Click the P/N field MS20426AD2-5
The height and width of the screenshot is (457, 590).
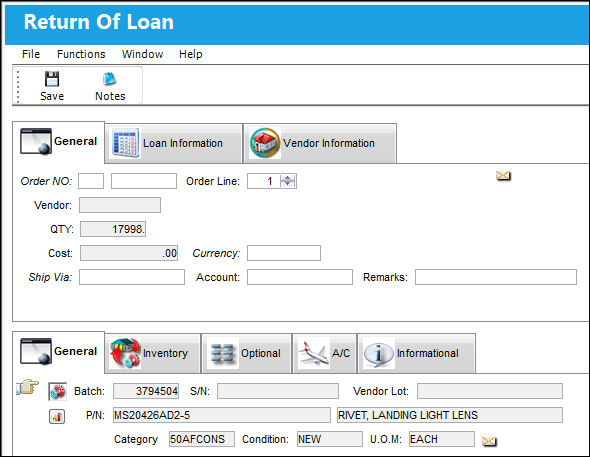pos(222,415)
